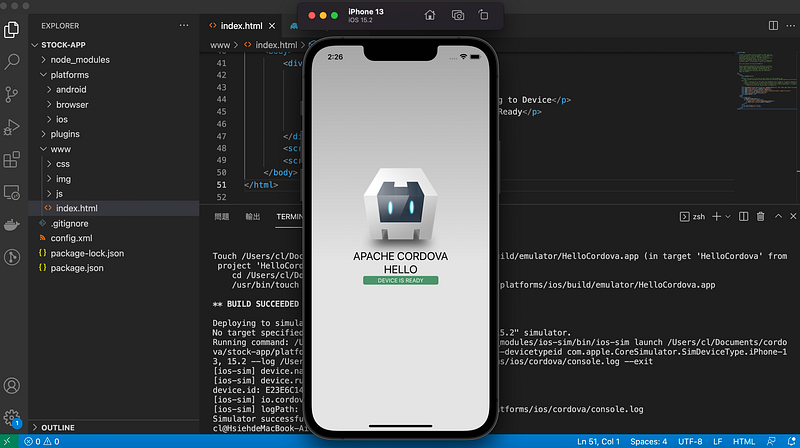Show errors and warnings count
The height and width of the screenshot is (448, 800).
tap(42, 441)
